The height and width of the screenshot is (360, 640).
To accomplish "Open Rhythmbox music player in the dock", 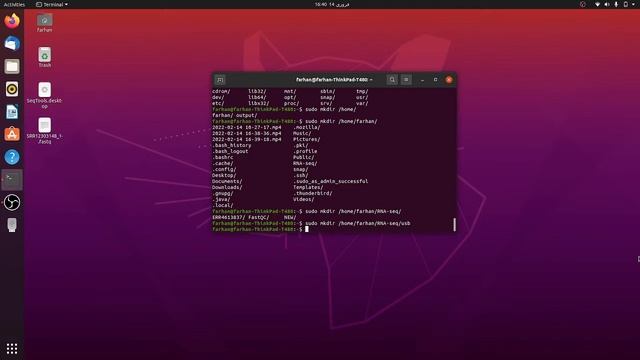I will click(x=12, y=89).
